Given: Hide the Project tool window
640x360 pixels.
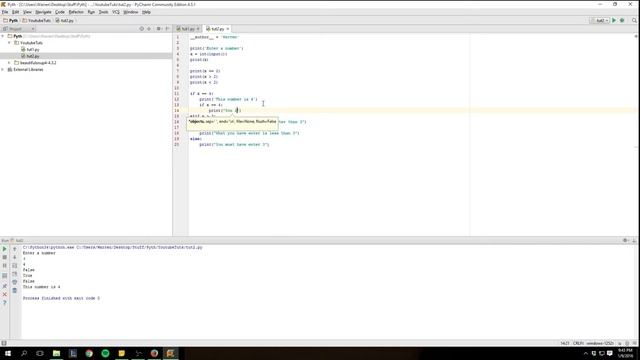Looking at the screenshot, I should point(167,29).
